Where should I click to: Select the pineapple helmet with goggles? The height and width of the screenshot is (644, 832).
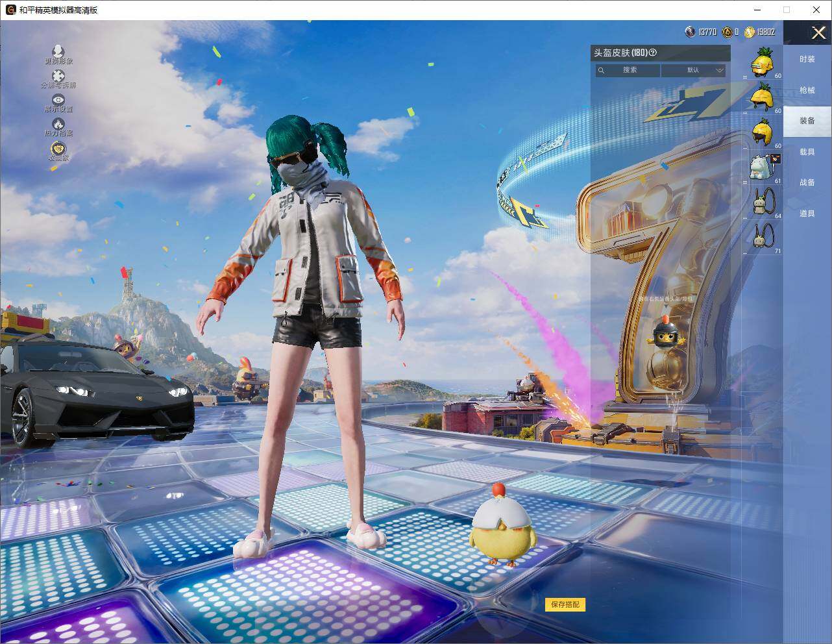click(x=763, y=62)
